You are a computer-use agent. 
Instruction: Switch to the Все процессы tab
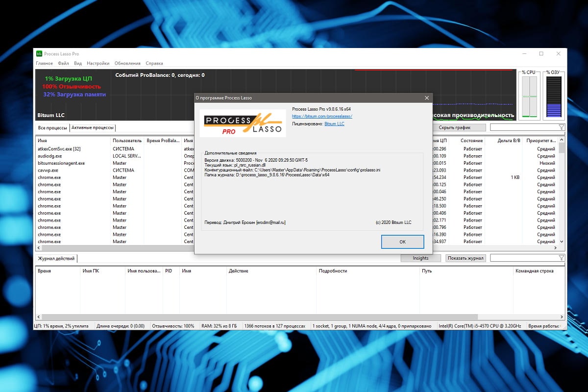coord(52,128)
